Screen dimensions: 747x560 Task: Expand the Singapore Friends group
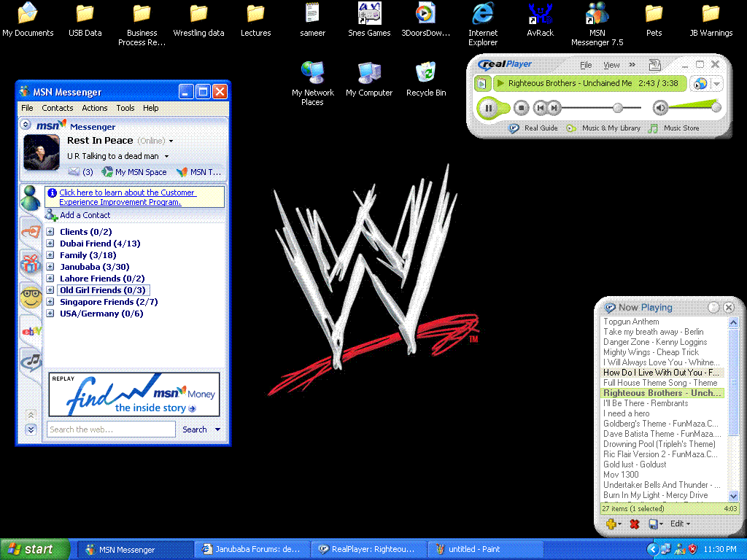point(50,302)
